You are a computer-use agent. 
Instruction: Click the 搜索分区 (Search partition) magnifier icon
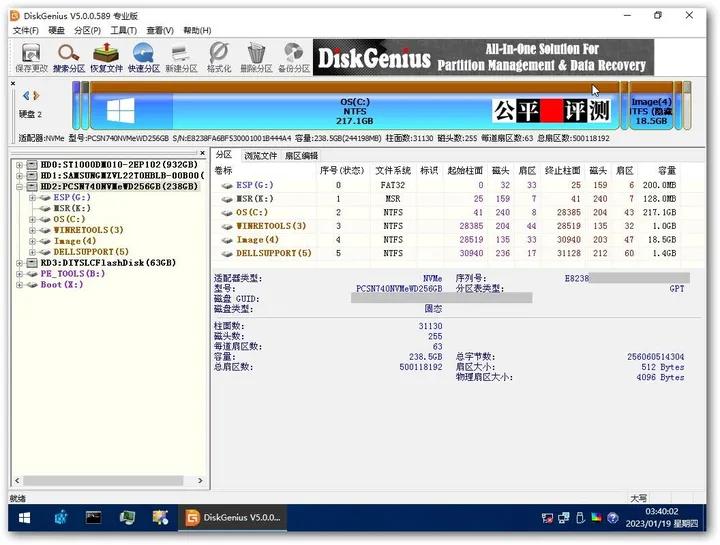tap(68, 56)
